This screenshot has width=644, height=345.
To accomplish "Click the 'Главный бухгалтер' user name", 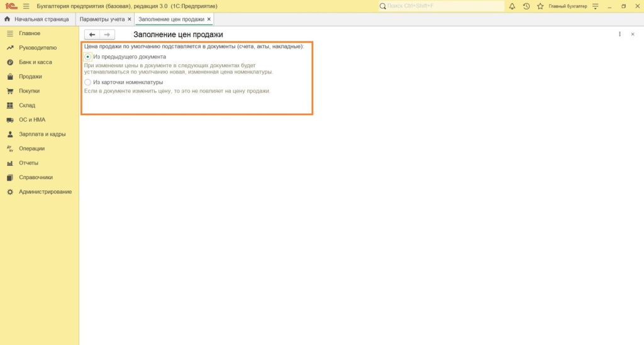I will click(567, 6).
